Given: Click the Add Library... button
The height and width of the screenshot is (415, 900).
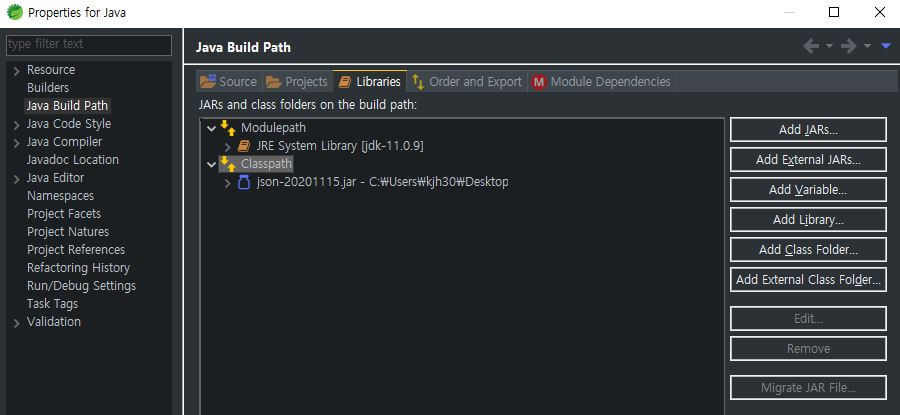Looking at the screenshot, I should point(808,219).
